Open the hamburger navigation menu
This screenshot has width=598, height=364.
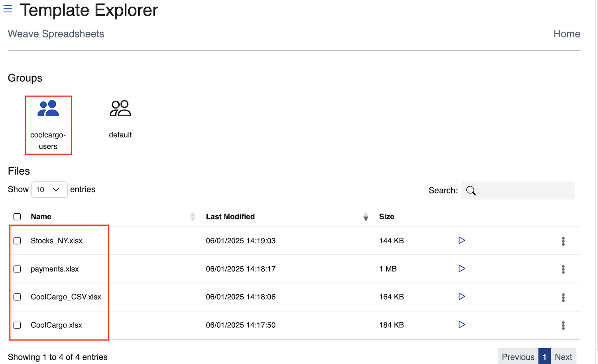click(8, 9)
